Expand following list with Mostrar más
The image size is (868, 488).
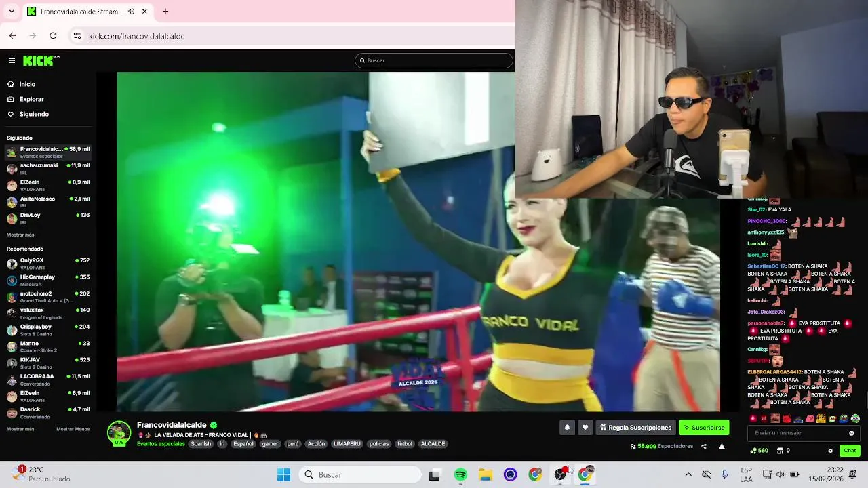click(x=20, y=235)
